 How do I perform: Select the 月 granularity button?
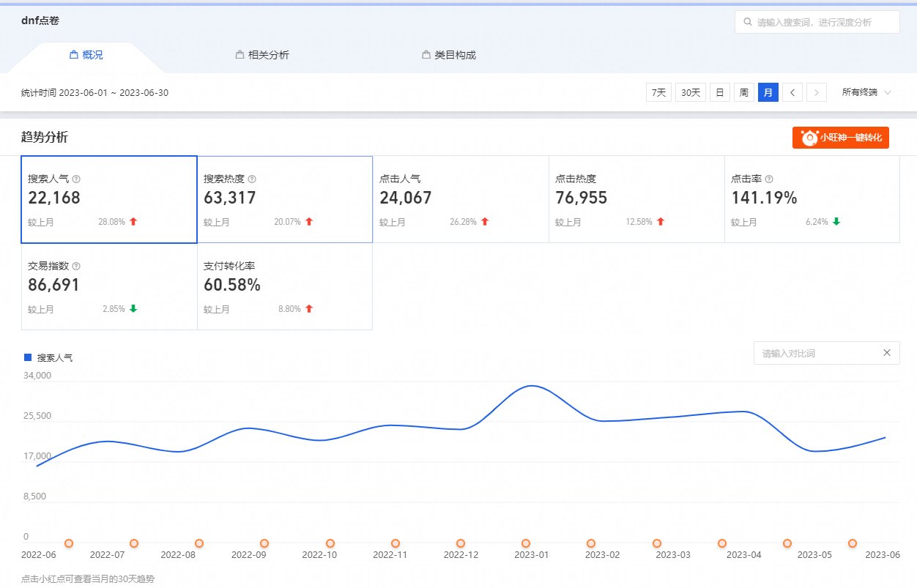point(768,92)
